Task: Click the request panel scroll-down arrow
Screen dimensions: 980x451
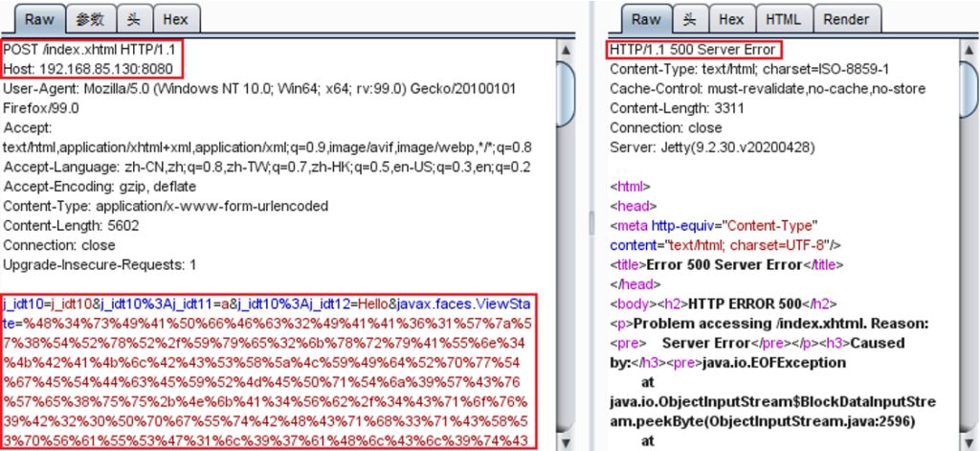Action: point(566,442)
